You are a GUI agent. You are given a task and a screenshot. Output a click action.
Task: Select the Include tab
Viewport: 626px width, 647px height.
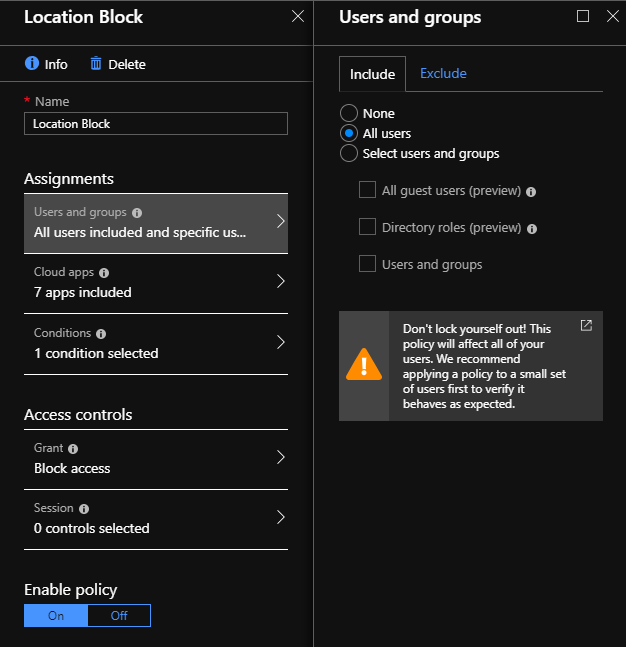click(x=372, y=74)
